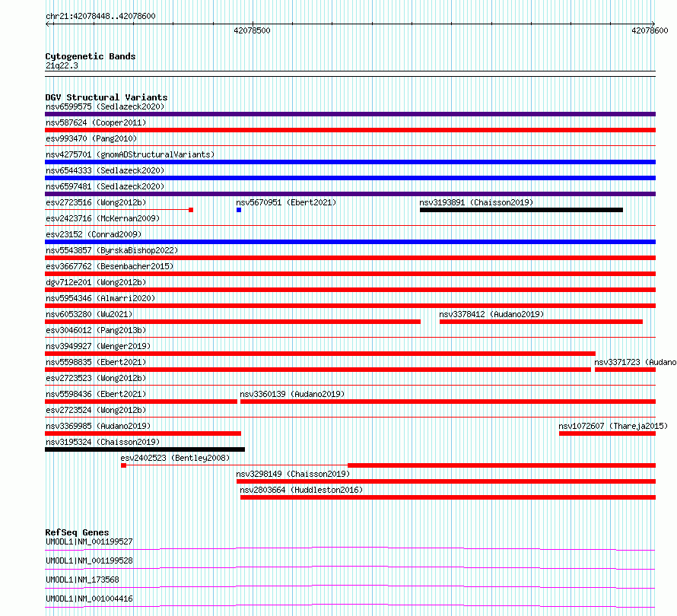677x616 pixels.
Task: Click nsv3949927 (Wenger2019) label
Action: click(x=98, y=346)
